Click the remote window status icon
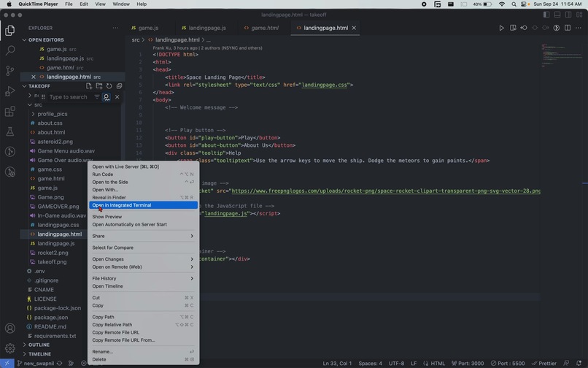 7,363
